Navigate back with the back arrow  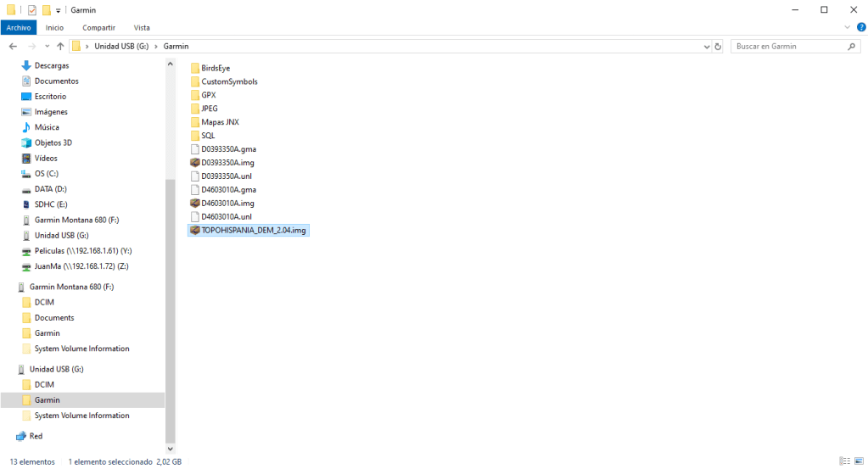(x=13, y=47)
